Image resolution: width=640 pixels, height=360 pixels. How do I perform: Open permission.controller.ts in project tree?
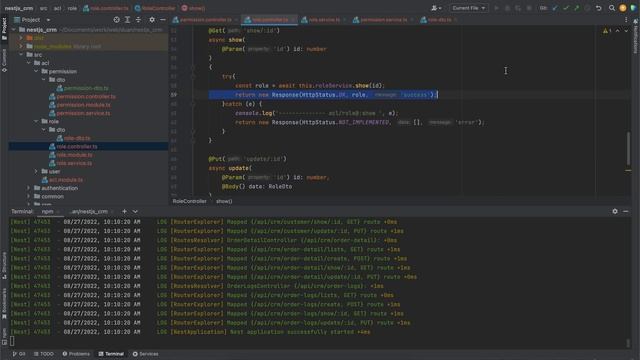(86, 96)
